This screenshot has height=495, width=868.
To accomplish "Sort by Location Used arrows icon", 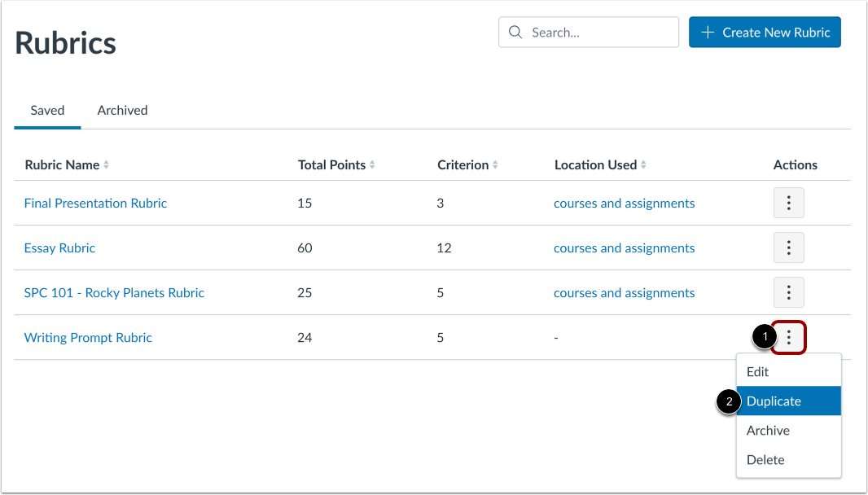I will [x=643, y=165].
